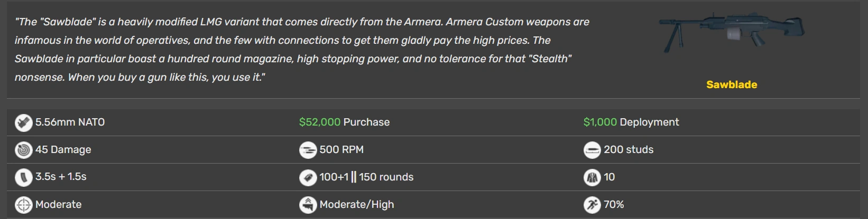The height and width of the screenshot is (219, 868).
Task: Click the yellow Sawblade name label
Action: pos(732,84)
